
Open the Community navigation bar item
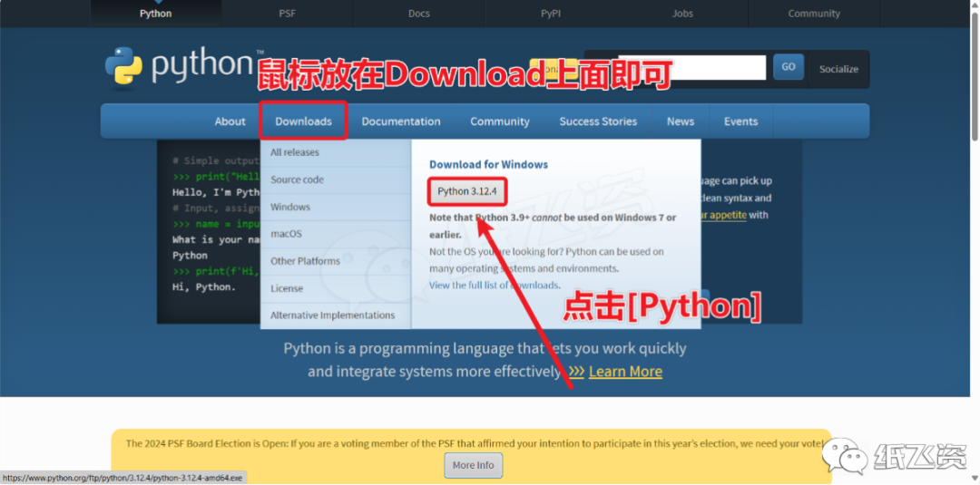499,121
